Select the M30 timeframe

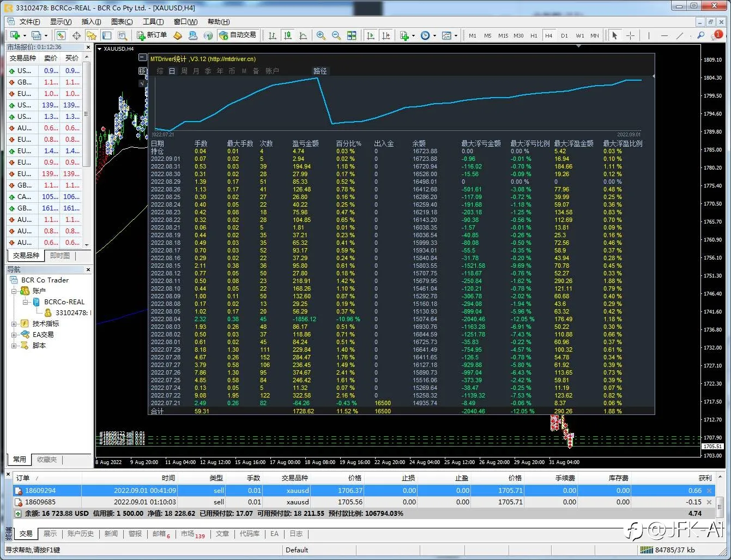point(518,35)
